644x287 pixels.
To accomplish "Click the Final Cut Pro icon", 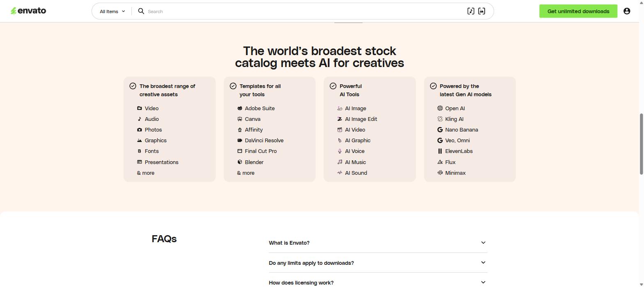I will pyautogui.click(x=239, y=151).
